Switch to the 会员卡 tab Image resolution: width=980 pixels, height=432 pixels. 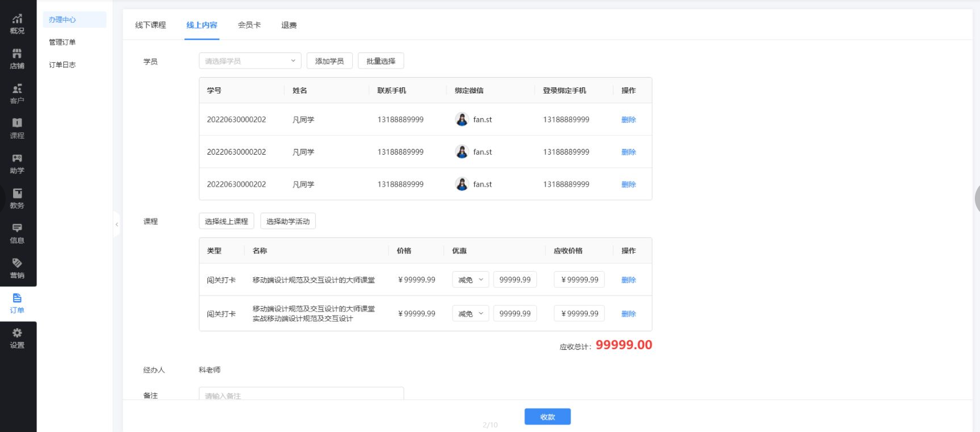pyautogui.click(x=249, y=25)
